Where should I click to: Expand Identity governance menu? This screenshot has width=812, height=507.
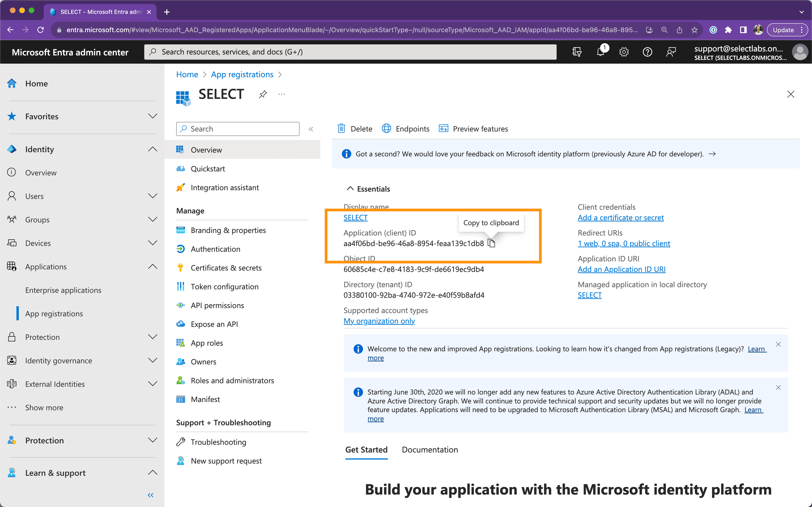pyautogui.click(x=153, y=360)
